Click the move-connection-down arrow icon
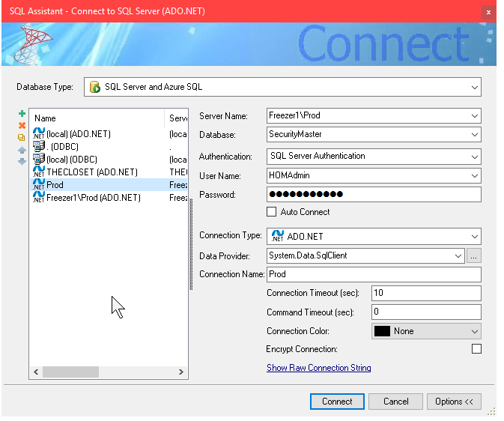This screenshot has height=421, width=504. pos(22,162)
